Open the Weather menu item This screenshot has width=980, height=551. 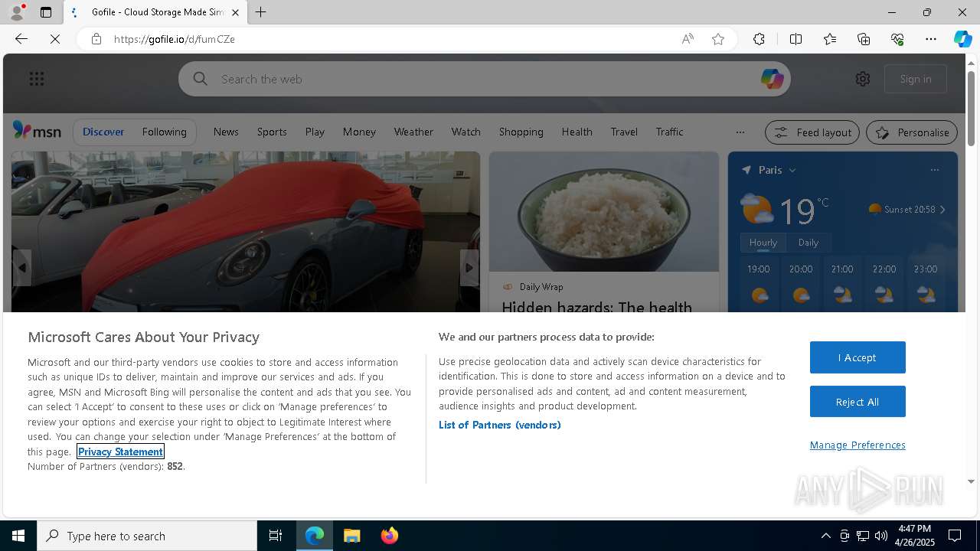(413, 132)
